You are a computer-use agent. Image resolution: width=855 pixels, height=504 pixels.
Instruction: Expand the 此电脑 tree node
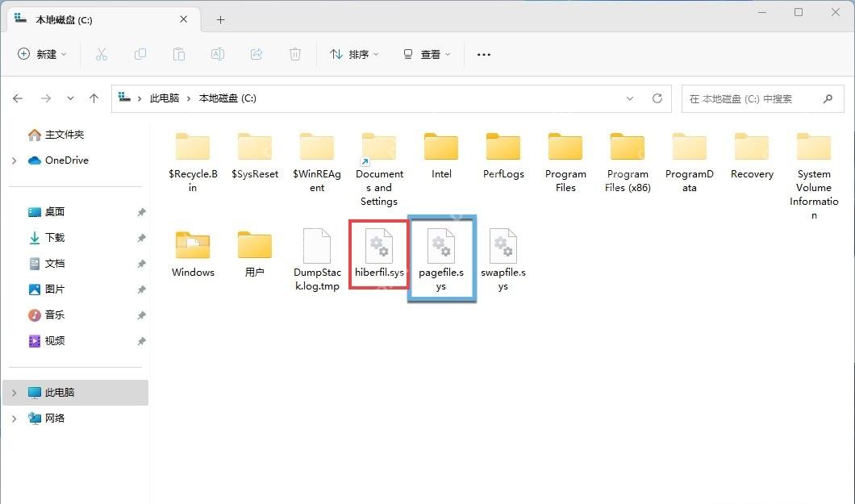(15, 392)
